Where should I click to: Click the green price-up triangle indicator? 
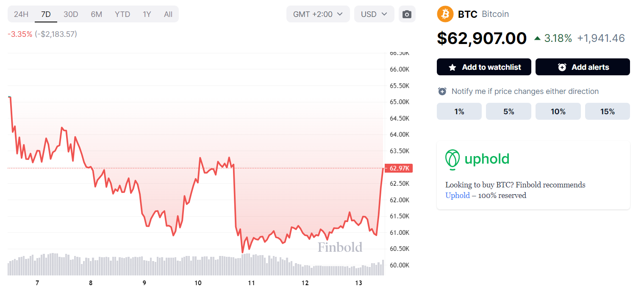click(537, 38)
